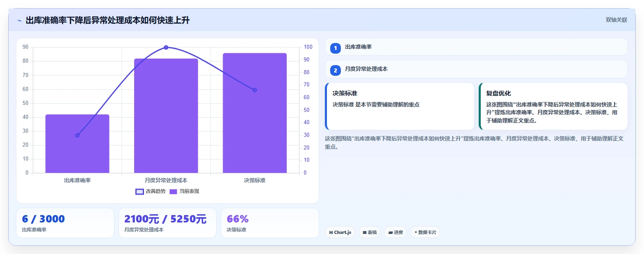
Task: Click the 进度 tag icon
Action: pos(391,233)
